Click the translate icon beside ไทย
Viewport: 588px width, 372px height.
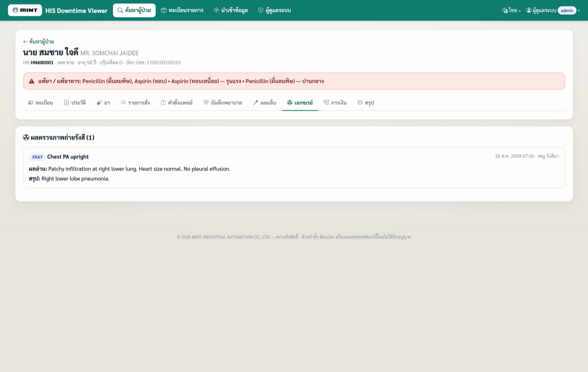(505, 10)
